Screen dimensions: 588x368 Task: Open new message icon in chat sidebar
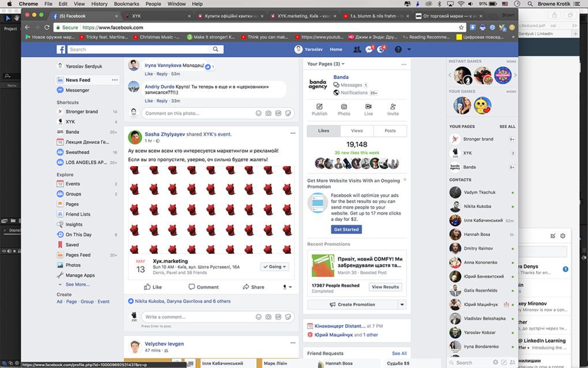504,362
